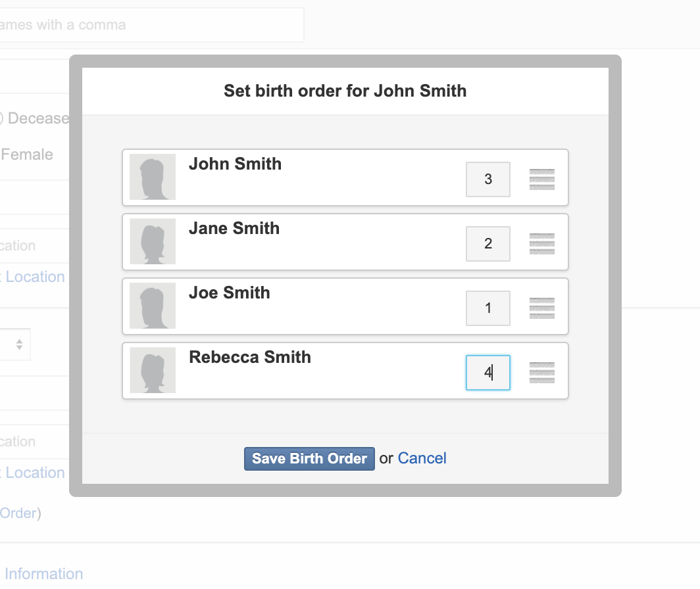Click the drag handle icon for Jane Smith
The width and height of the screenshot is (700, 589).
click(x=542, y=244)
